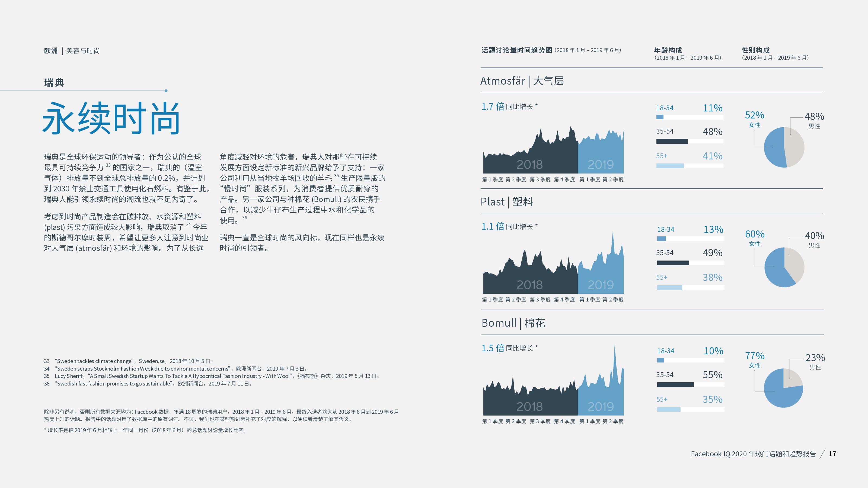Click the Bomull | 棉花 section title
Image resolution: width=868 pixels, height=488 pixels.
click(513, 323)
